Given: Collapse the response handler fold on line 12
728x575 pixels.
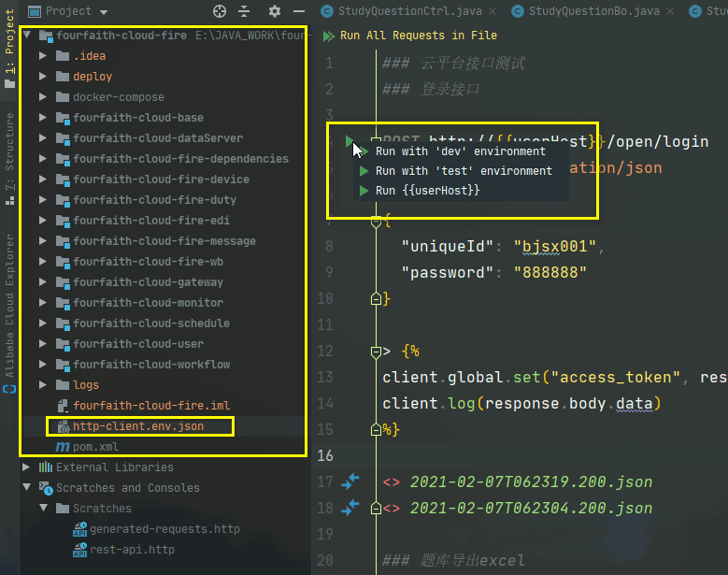Looking at the screenshot, I should 376,352.
